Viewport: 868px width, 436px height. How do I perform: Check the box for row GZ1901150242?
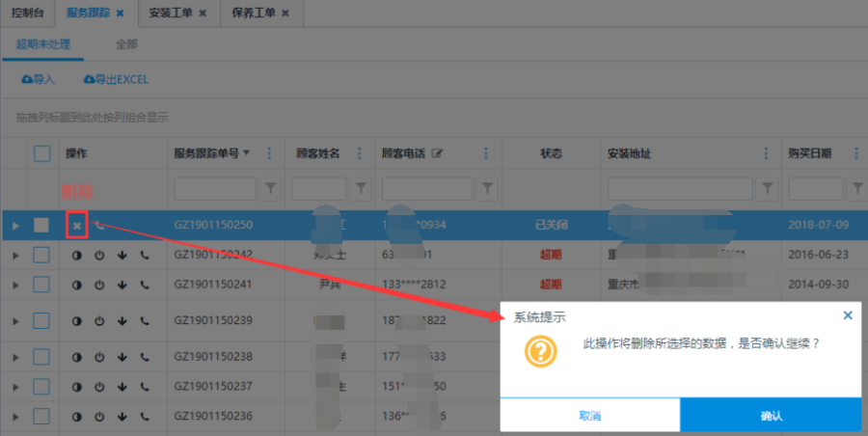pos(41,256)
